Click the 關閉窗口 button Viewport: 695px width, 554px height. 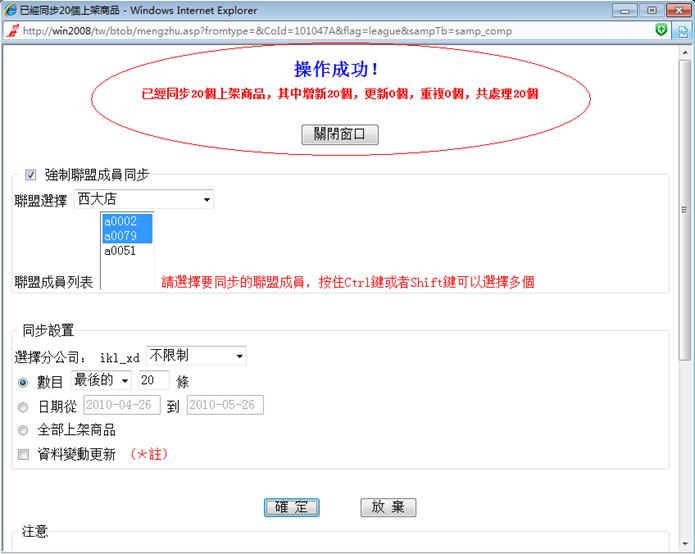339,135
